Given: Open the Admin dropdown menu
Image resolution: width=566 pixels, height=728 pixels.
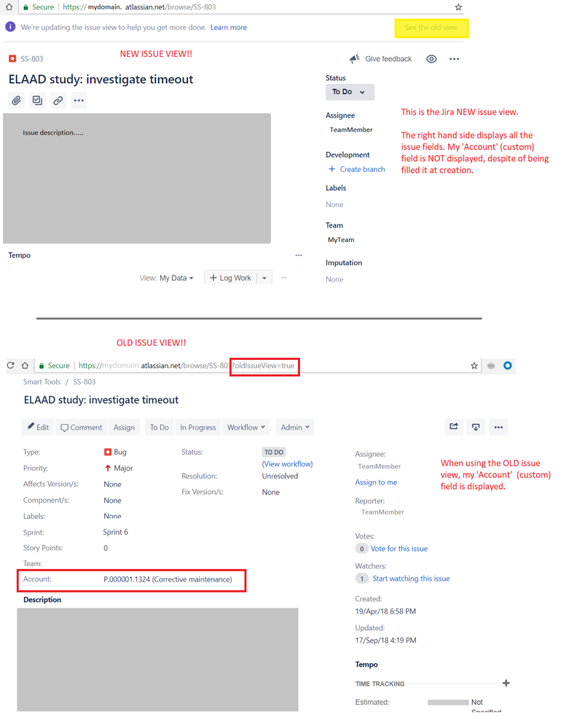Looking at the screenshot, I should (x=294, y=427).
